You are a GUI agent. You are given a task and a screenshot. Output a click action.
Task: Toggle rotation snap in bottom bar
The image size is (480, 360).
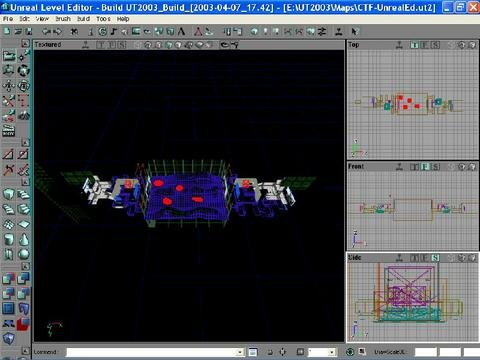350,352
